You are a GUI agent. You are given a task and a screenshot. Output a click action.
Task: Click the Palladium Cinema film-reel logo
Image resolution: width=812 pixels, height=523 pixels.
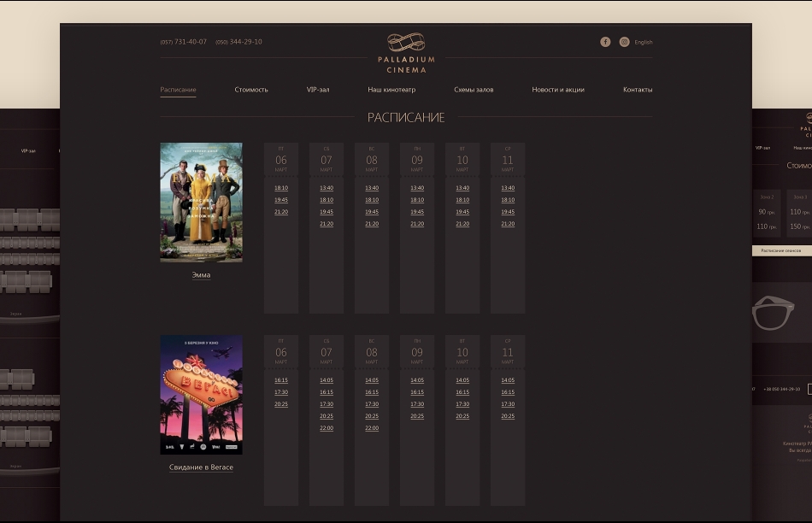[406, 53]
